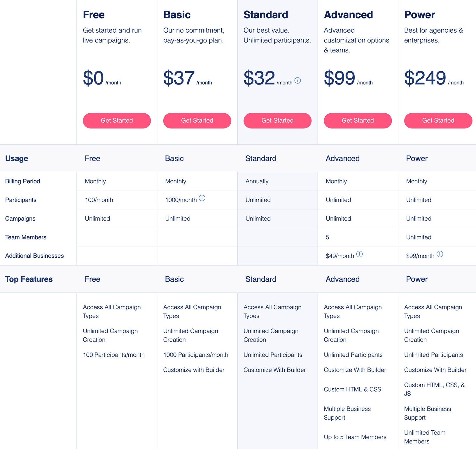Click the Usage section header
This screenshot has width=476, height=449.
[16, 158]
